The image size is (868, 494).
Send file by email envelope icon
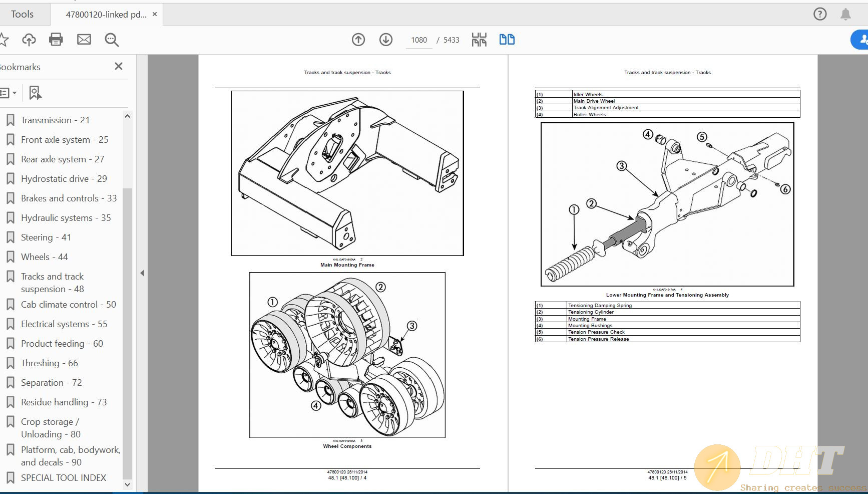[x=84, y=40]
